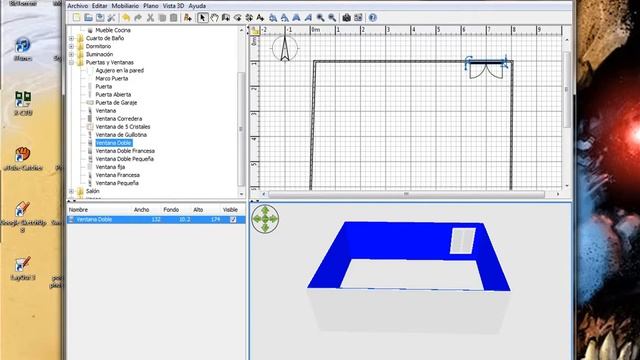Open the Archivo menu
This screenshot has height=360, width=640.
[78, 6]
